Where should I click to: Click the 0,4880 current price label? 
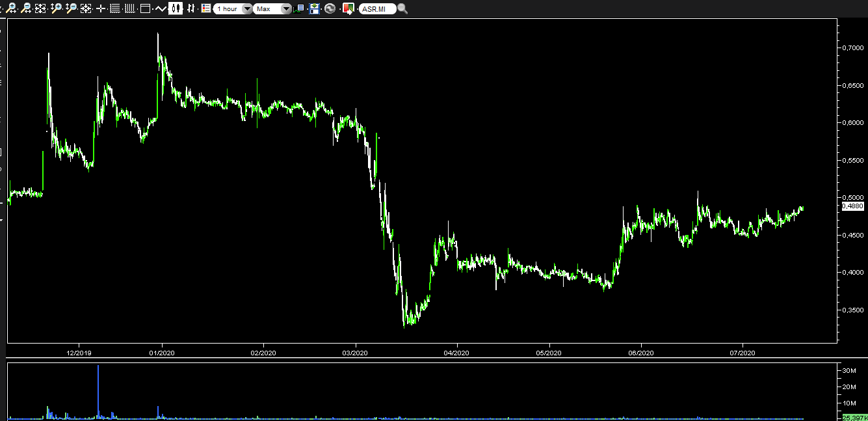coord(852,206)
